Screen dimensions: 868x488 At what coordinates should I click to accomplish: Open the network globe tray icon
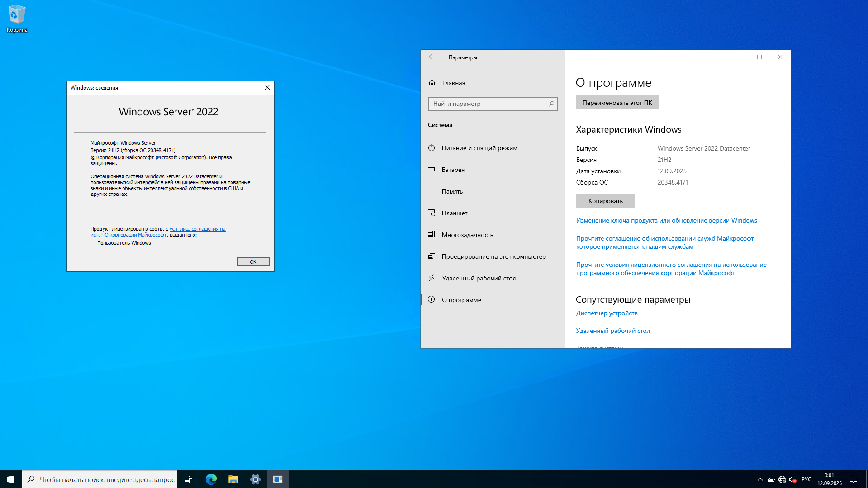(782, 479)
